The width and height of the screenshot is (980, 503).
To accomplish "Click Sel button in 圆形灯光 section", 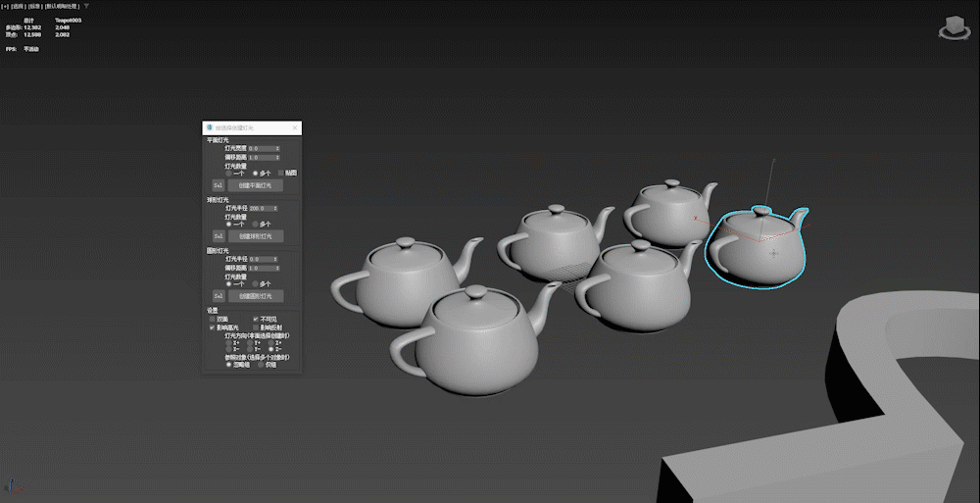I will click(x=219, y=296).
